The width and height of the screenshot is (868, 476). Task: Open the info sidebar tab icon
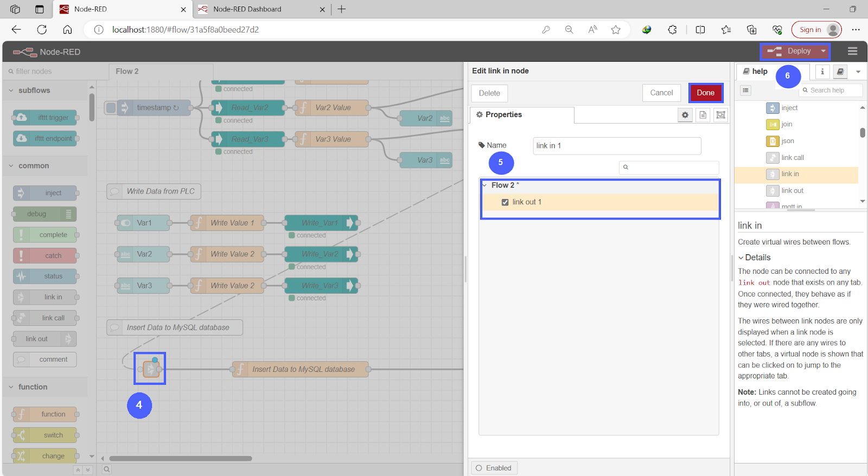(x=822, y=72)
